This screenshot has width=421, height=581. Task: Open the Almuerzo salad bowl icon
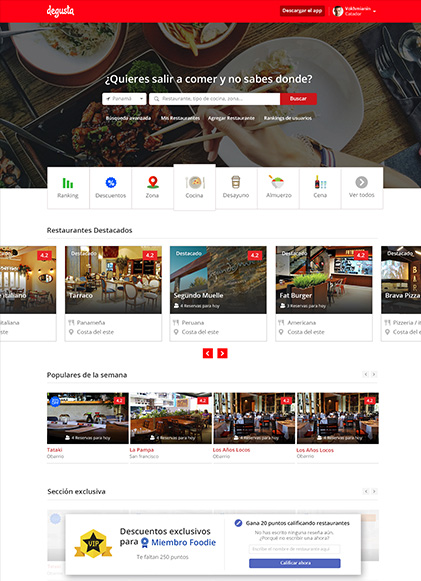coord(277,182)
